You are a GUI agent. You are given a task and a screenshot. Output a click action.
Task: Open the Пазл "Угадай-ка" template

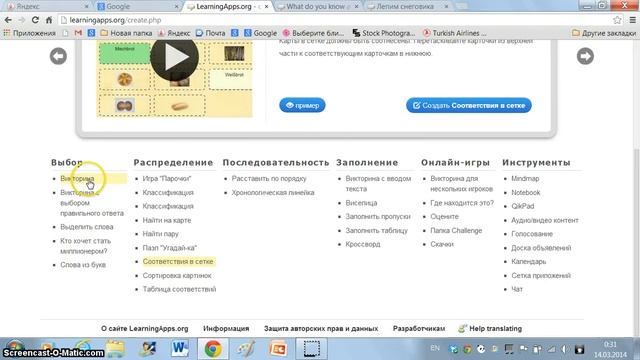tap(170, 248)
